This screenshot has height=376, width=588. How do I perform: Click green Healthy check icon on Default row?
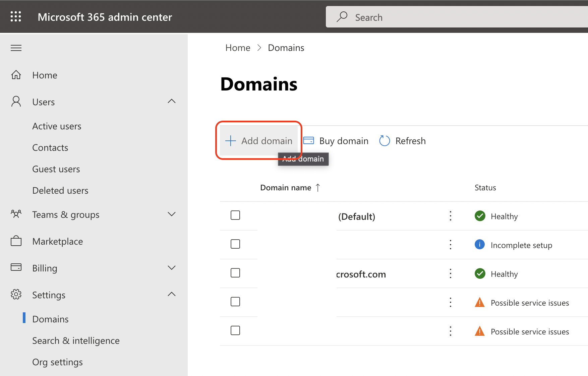[480, 216]
